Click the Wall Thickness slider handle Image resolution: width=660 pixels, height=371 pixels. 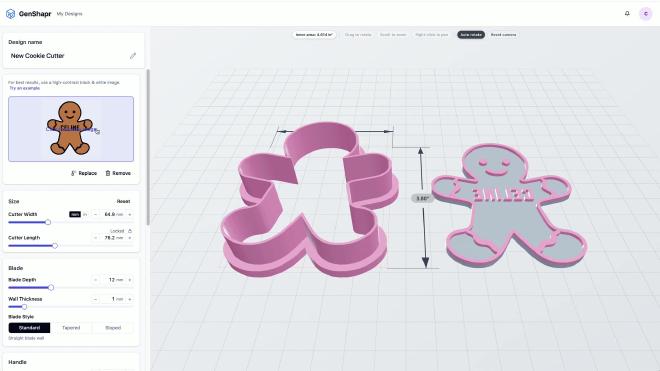point(24,307)
